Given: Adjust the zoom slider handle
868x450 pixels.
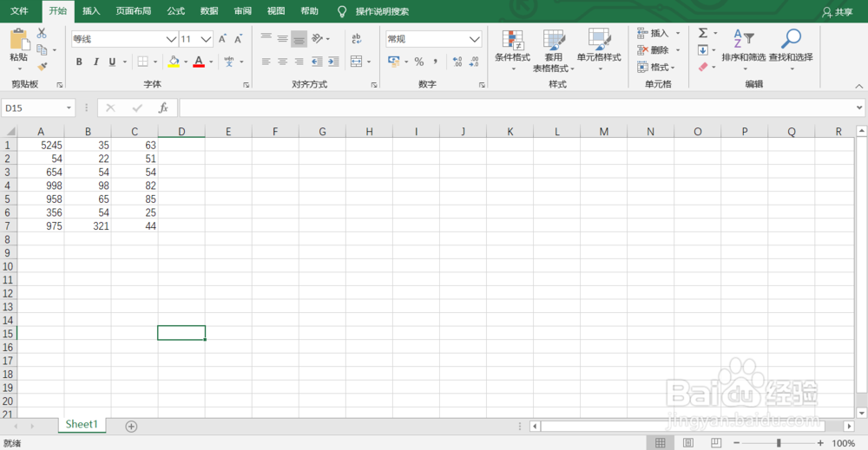Looking at the screenshot, I should 779,443.
